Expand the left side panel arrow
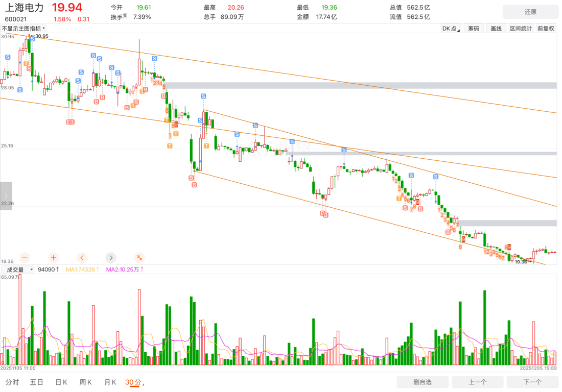 (x=6, y=196)
